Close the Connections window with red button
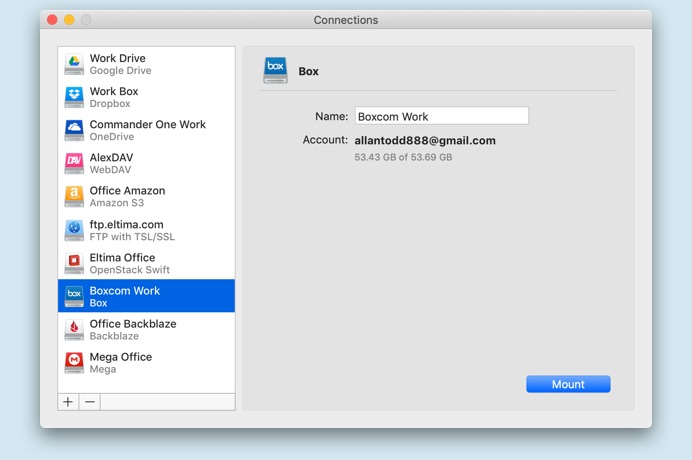Screen dimensions: 692x460 pos(52,20)
